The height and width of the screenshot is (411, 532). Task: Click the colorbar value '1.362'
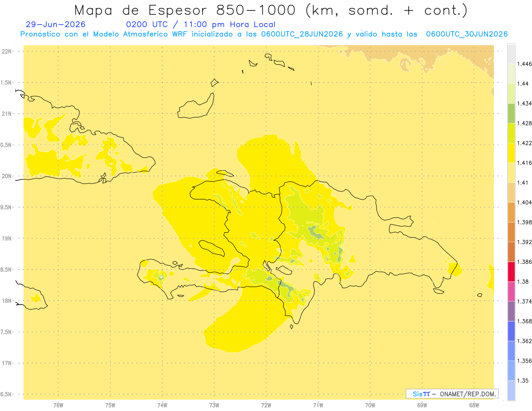pyautogui.click(x=525, y=341)
